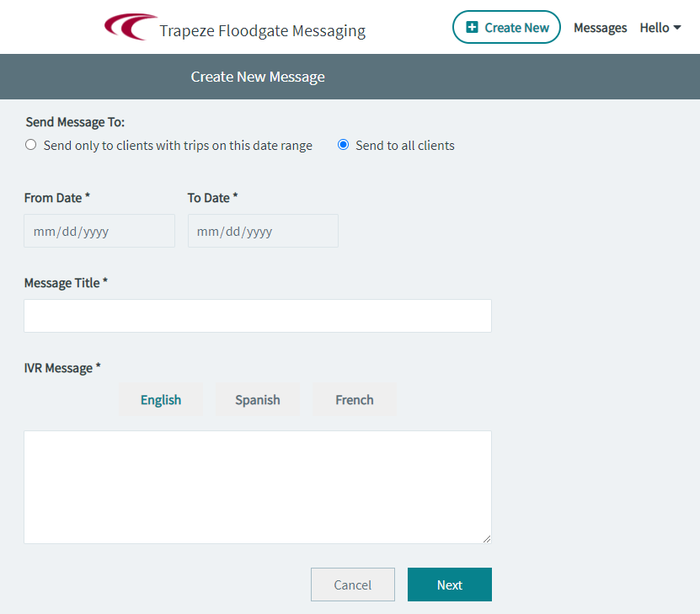Screen dimensions: 700x614
Task: Select the 'Send to all clients' option
Action: (343, 144)
